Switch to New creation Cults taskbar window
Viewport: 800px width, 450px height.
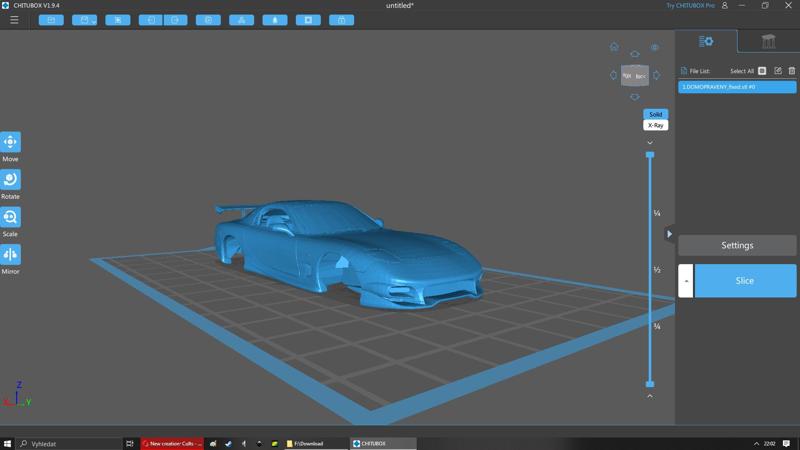172,443
